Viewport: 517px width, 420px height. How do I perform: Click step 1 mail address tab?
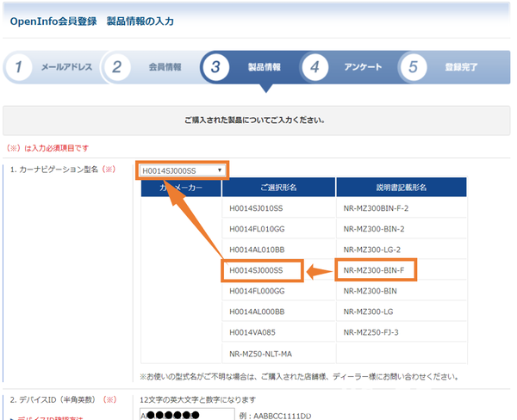(52, 67)
